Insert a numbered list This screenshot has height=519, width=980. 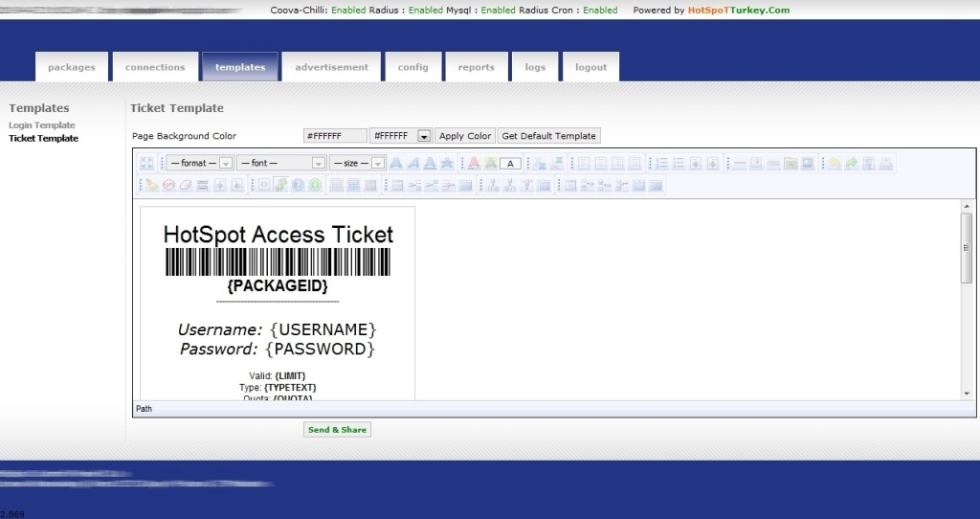tap(662, 163)
